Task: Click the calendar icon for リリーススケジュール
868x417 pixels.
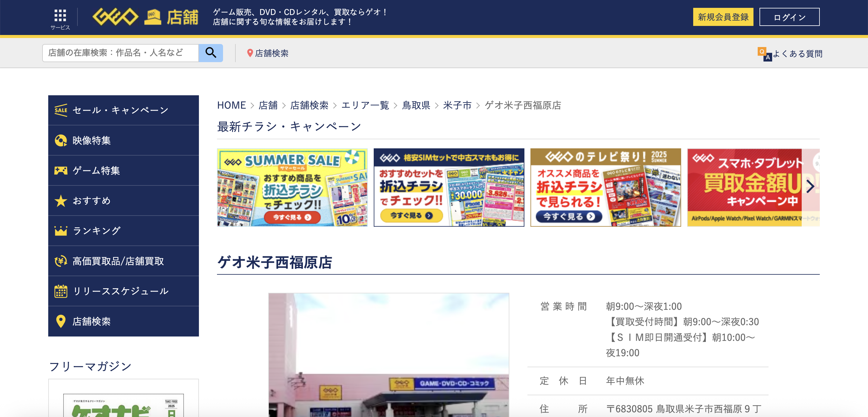Action: pyautogui.click(x=61, y=291)
